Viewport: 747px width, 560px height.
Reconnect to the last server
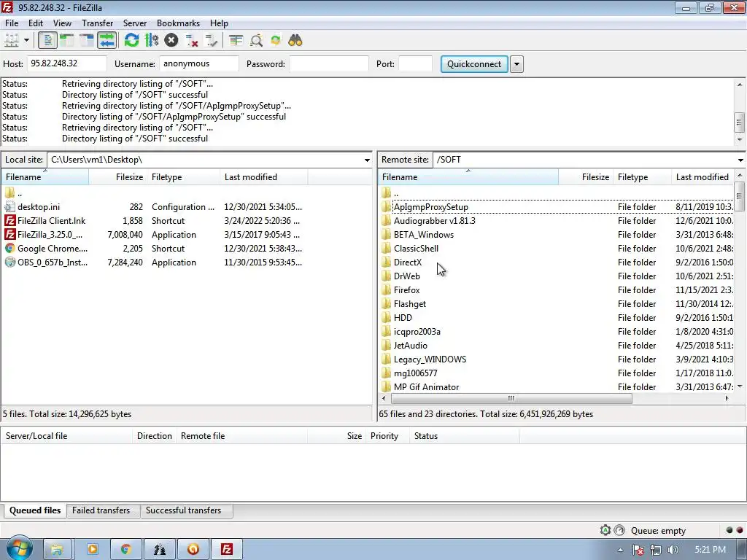coord(211,41)
